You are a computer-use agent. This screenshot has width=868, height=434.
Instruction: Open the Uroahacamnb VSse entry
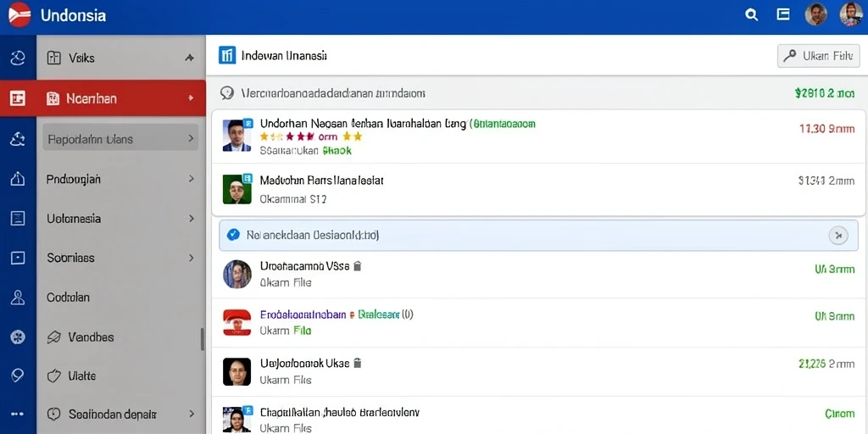[x=537, y=274]
